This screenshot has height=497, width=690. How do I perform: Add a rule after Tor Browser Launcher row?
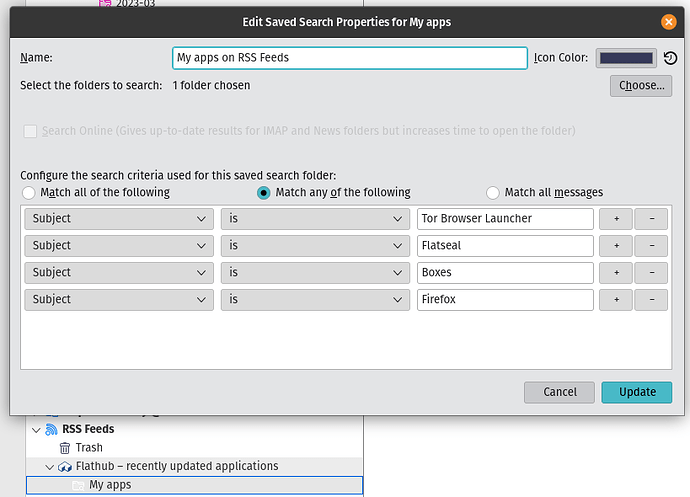tap(616, 219)
